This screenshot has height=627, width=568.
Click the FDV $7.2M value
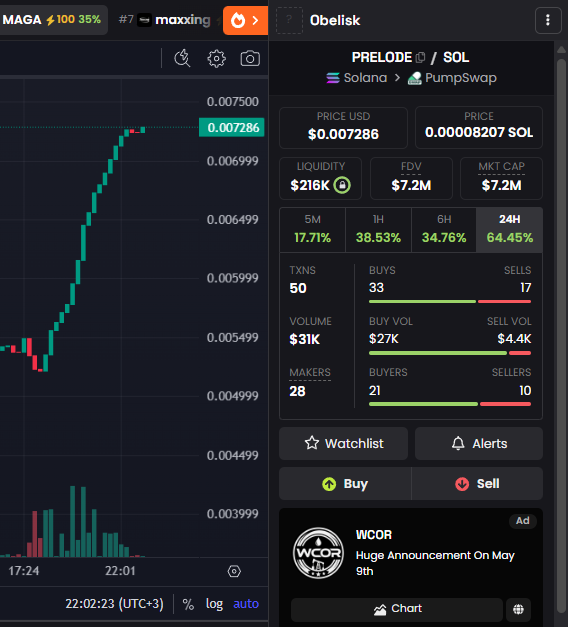tap(411, 185)
